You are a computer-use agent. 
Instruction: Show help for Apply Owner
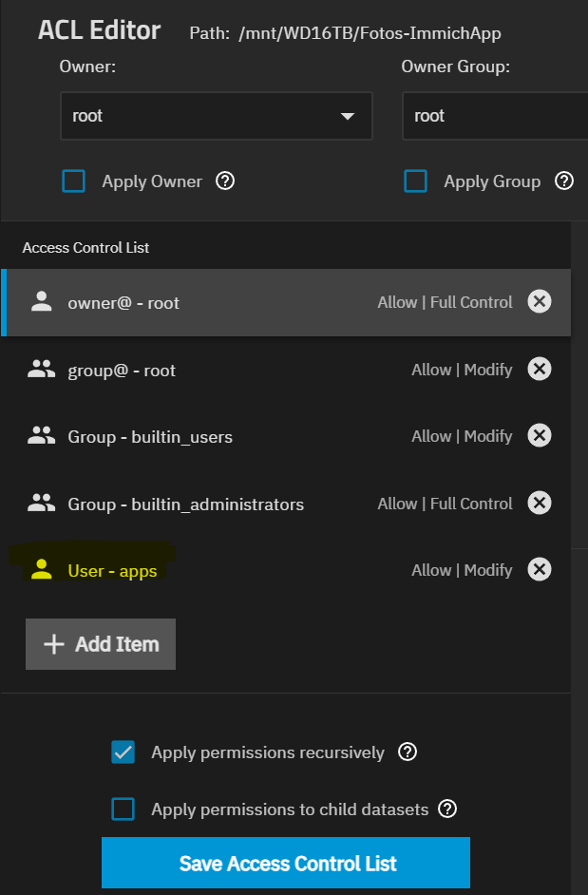point(225,181)
